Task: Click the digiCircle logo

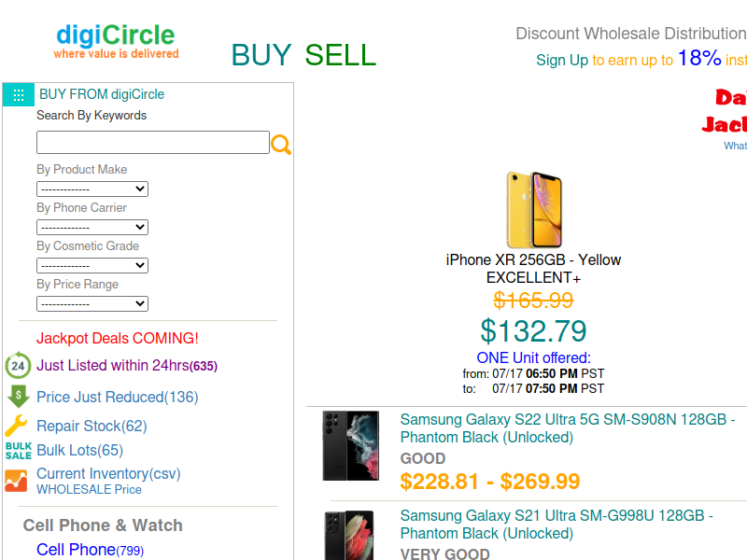Action: click(116, 41)
